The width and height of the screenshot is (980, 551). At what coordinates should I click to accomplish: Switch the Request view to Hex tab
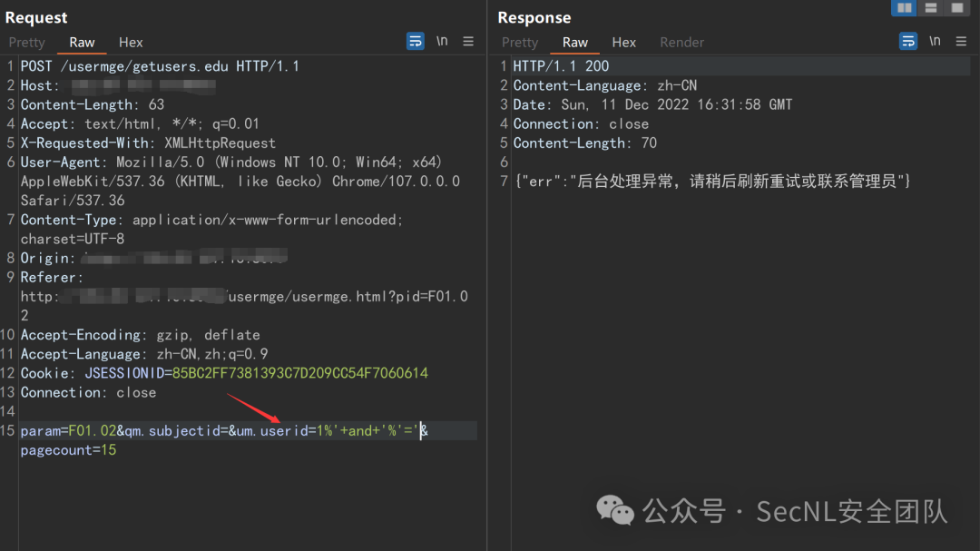pos(131,43)
